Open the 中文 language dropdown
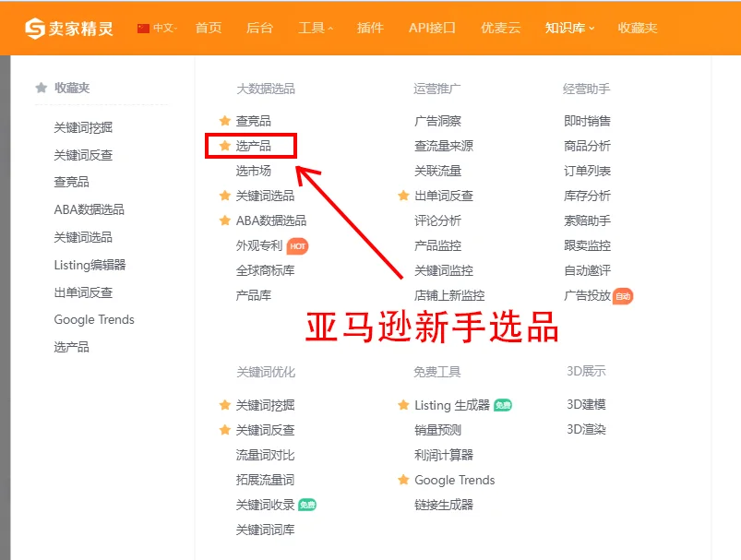This screenshot has width=741, height=560. pyautogui.click(x=164, y=29)
